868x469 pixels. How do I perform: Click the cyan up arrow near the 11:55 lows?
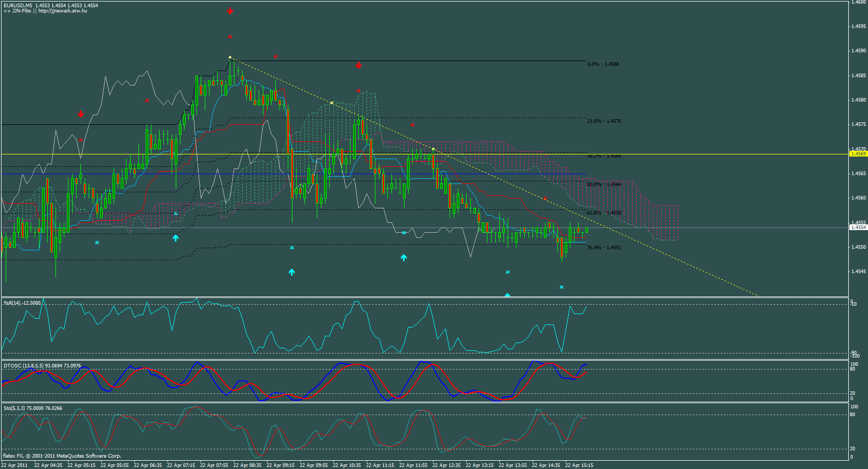point(404,257)
